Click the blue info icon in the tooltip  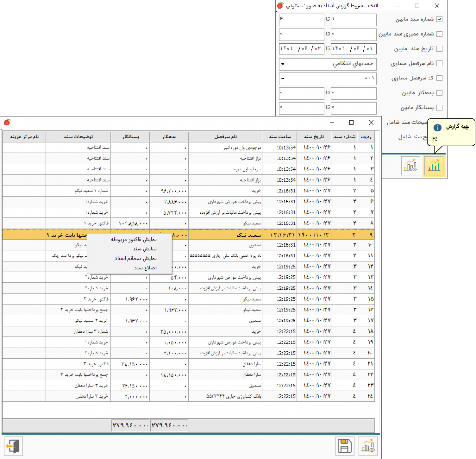click(437, 127)
